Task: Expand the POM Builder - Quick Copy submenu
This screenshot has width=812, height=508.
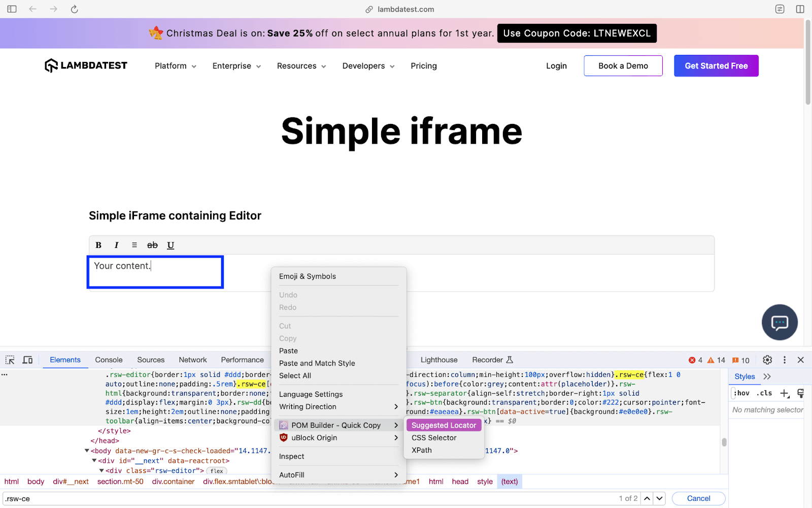Action: [x=337, y=425]
